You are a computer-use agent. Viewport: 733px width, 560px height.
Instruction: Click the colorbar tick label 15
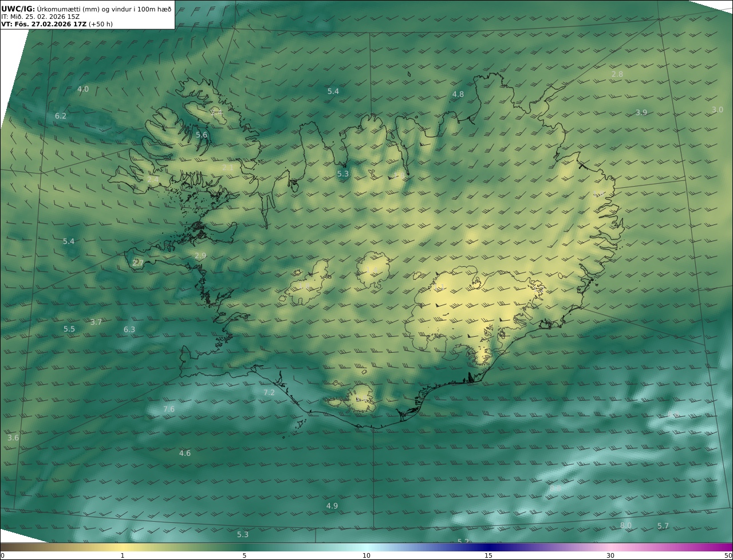click(488, 555)
